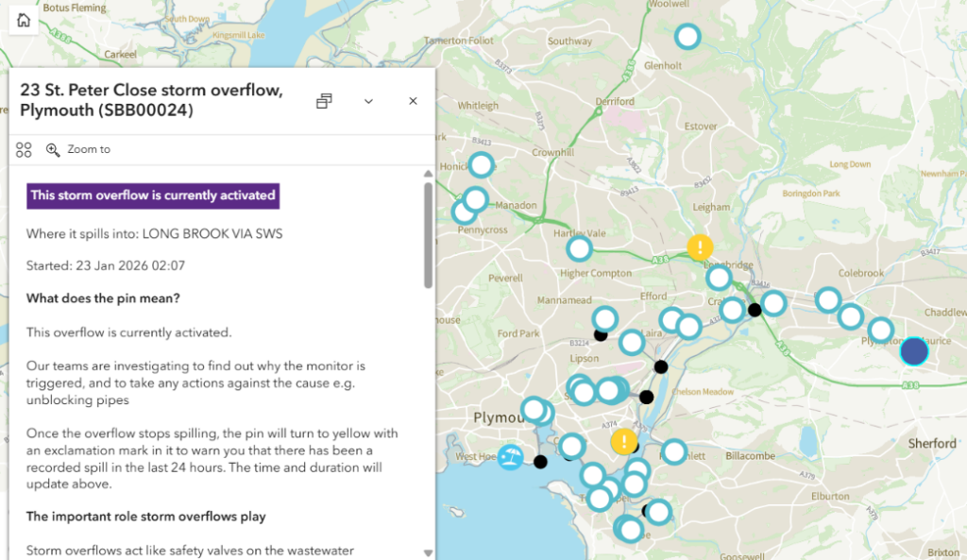Click popup scrollbar down arrow
The image size is (967, 560).
428,552
